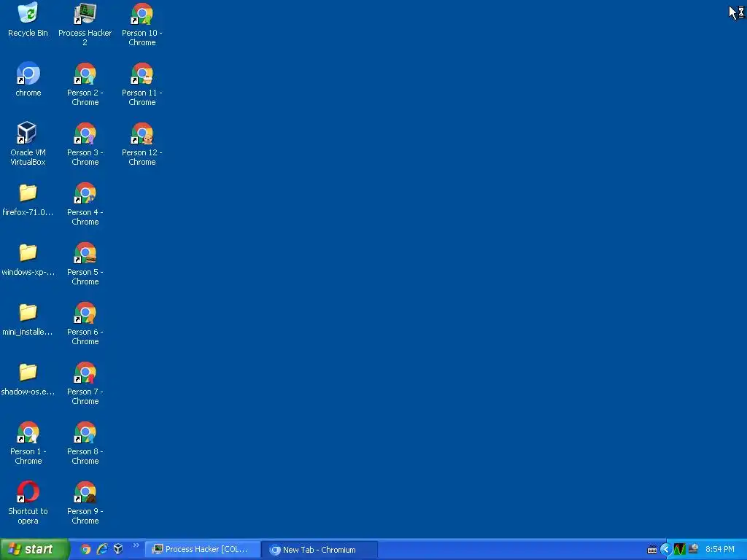Click the Process Hacker graph tray icon
This screenshot has width=747, height=560.
click(679, 550)
